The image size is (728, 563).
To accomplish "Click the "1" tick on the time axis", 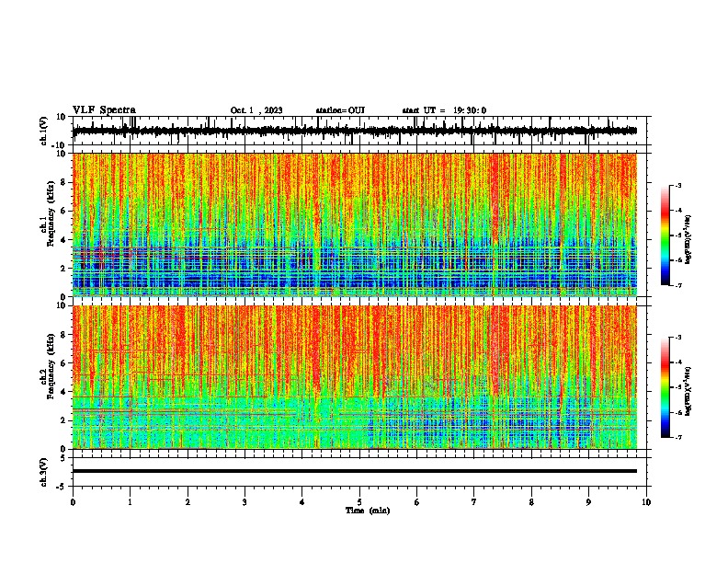I will (130, 502).
